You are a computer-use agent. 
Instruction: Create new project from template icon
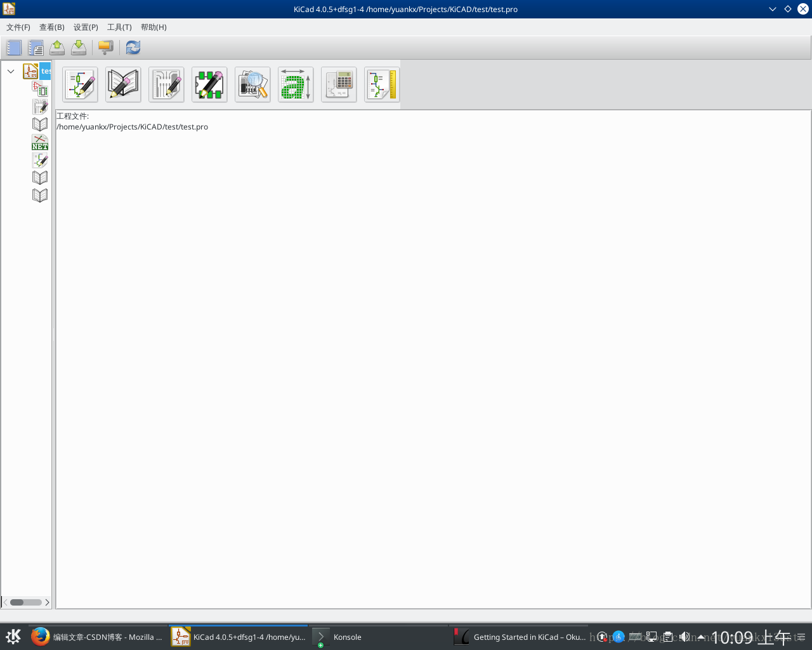[36, 48]
